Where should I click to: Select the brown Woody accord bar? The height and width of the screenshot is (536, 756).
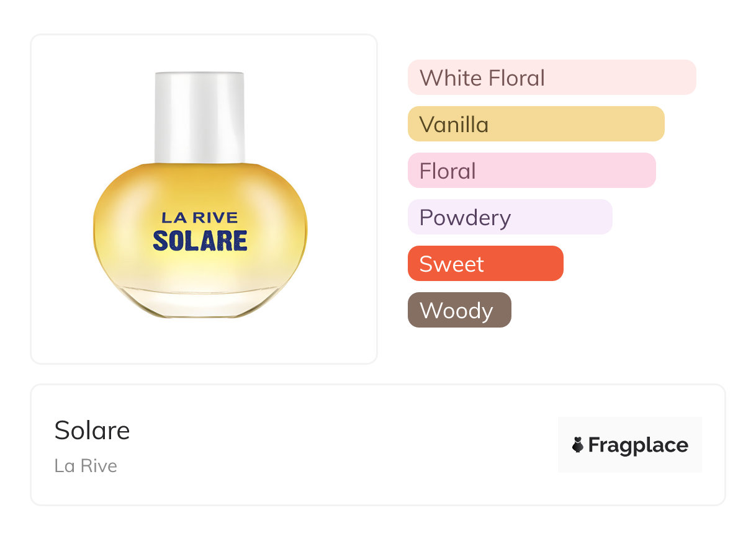click(497, 310)
